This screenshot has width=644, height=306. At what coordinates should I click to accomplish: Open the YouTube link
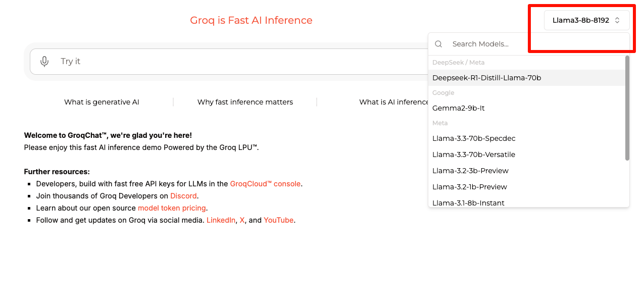coord(278,220)
